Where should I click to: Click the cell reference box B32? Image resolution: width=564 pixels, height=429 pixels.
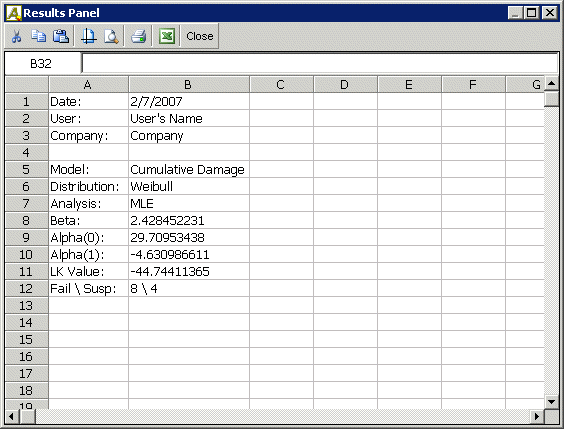coord(41,64)
